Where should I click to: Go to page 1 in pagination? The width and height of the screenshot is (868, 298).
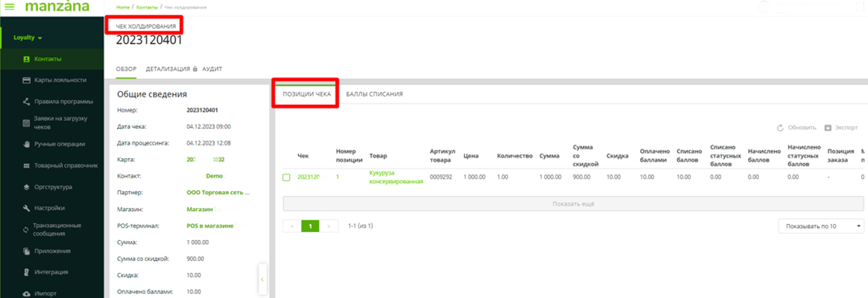click(x=310, y=226)
